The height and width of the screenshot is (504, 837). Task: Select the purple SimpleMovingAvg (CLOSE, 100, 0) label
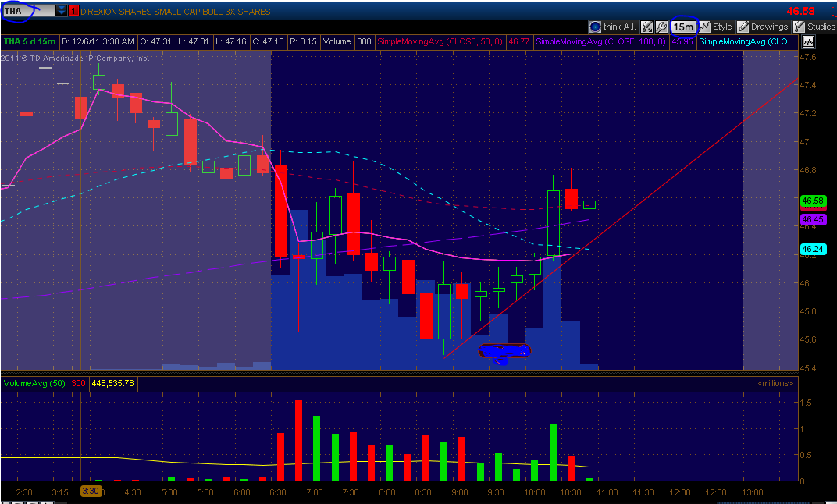tap(600, 41)
